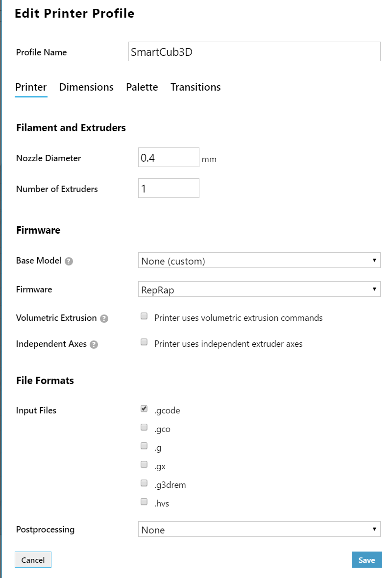
Task: Check the .gco input file option
Action: 144,427
